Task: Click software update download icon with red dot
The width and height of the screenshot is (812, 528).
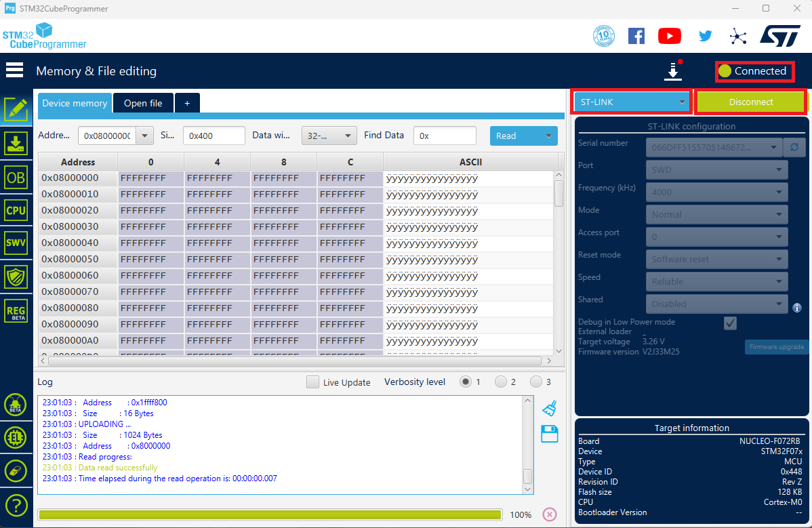Action: tap(673, 71)
